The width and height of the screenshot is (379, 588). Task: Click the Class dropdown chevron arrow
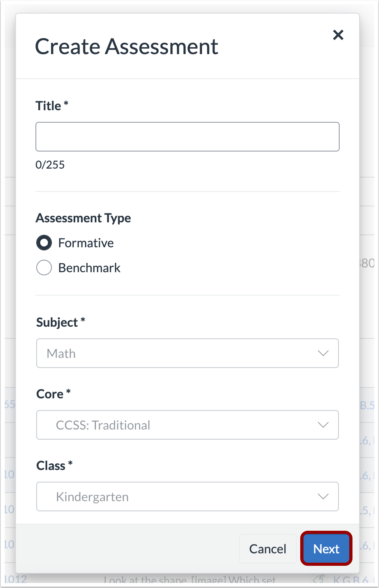323,496
